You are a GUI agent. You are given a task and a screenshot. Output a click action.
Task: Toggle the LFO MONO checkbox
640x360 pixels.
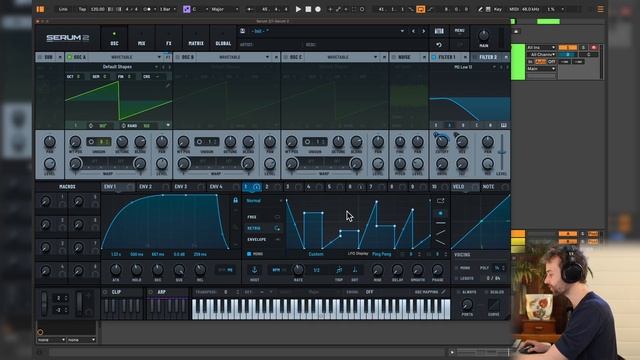coord(249,254)
